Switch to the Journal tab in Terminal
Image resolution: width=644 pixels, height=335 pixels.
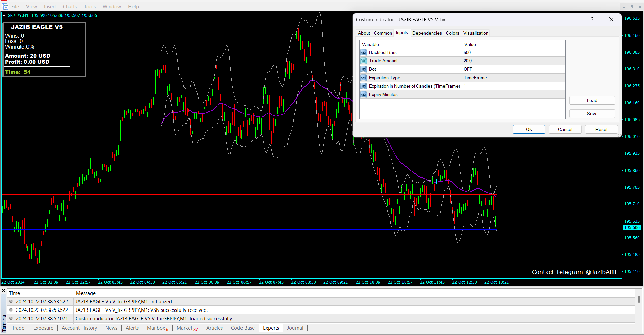295,328
